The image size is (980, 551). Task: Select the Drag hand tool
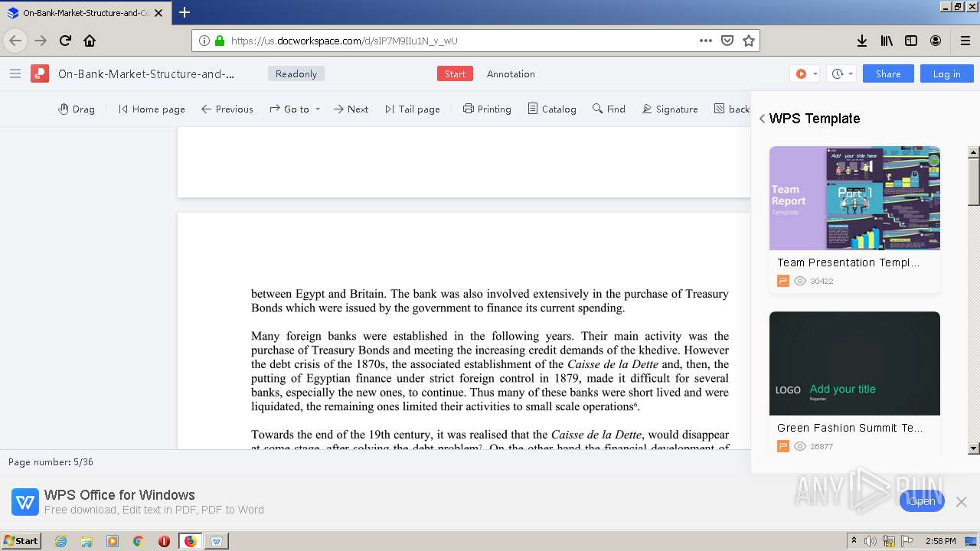pos(77,109)
